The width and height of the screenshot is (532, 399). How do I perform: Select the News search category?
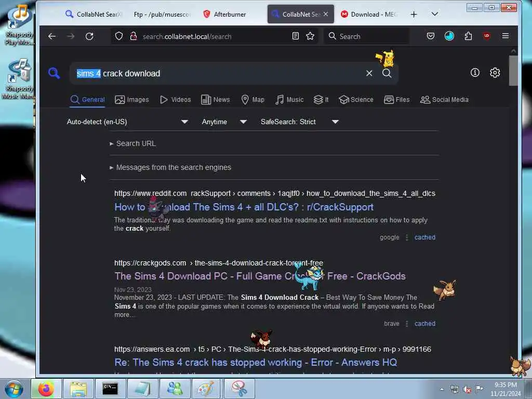point(216,100)
